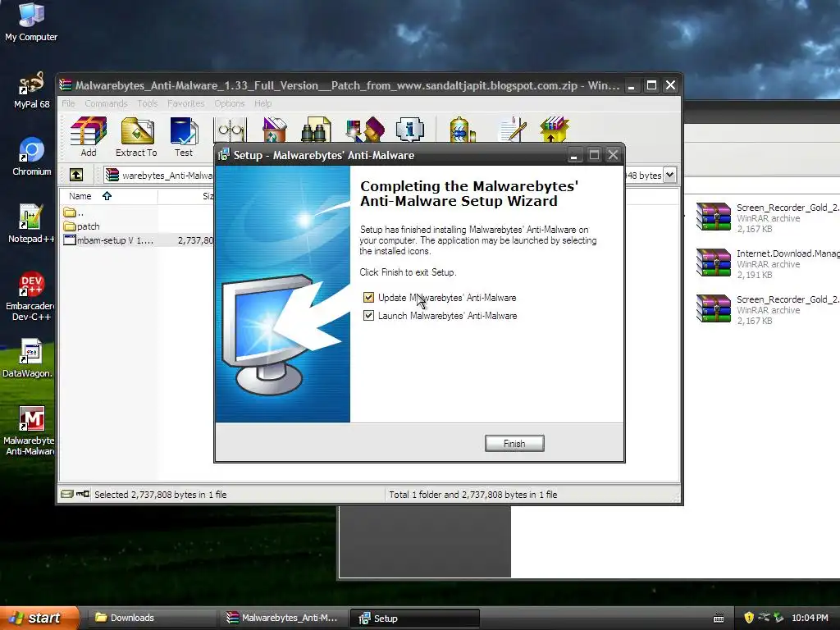Viewport: 840px width, 630px height.
Task: Open the Favorites menu in WinRAR
Action: tap(186, 103)
